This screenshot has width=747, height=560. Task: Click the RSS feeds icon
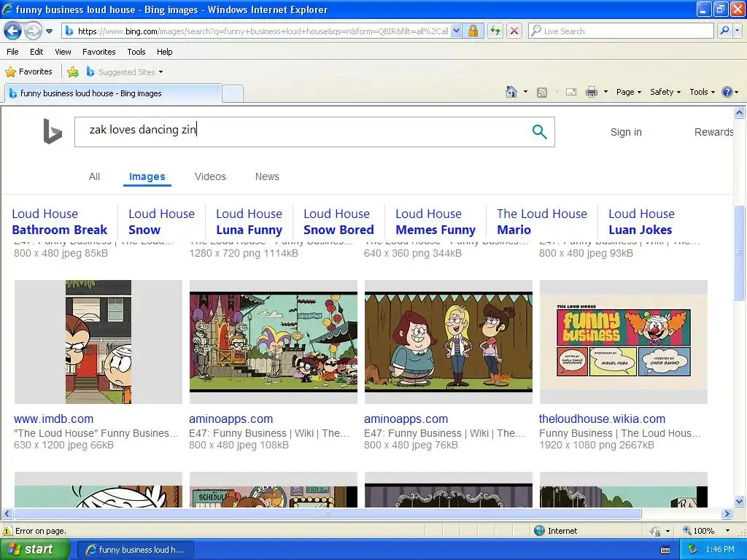point(542,93)
